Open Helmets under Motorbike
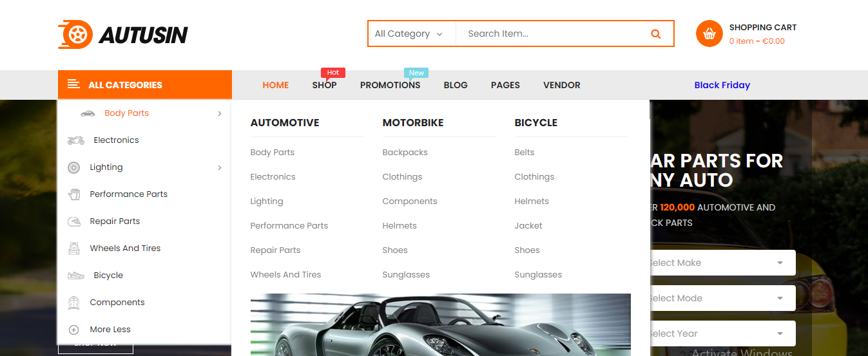 [400, 226]
